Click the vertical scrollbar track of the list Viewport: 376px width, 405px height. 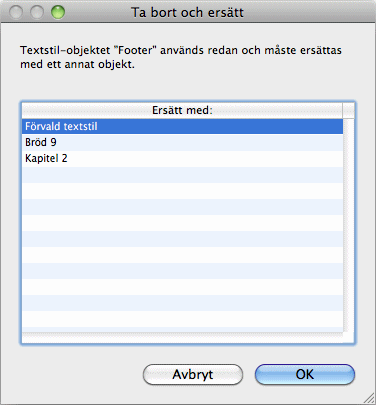point(349,225)
